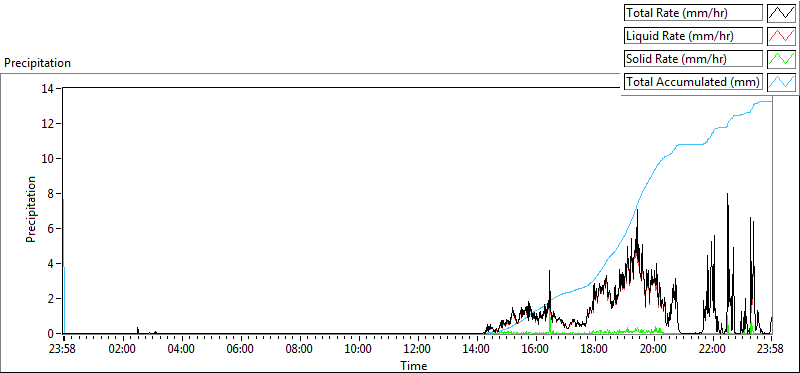Click the 10:00 x-axis tick label
This screenshot has width=800, height=373.
click(359, 350)
